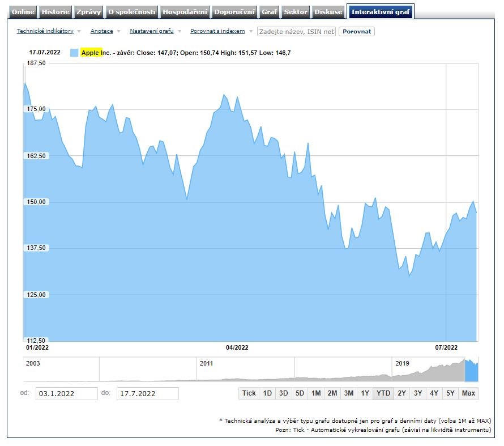Open the Historie tab
Screen dimensions: 504x446
(x=55, y=12)
